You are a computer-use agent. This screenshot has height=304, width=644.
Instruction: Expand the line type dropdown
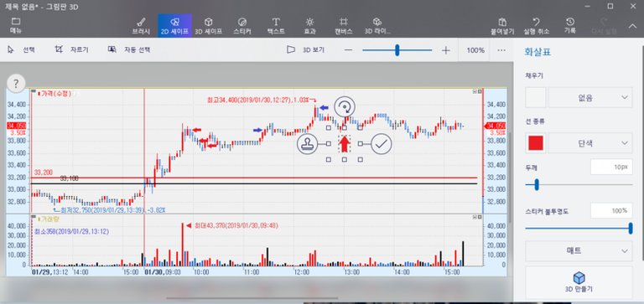(590, 143)
